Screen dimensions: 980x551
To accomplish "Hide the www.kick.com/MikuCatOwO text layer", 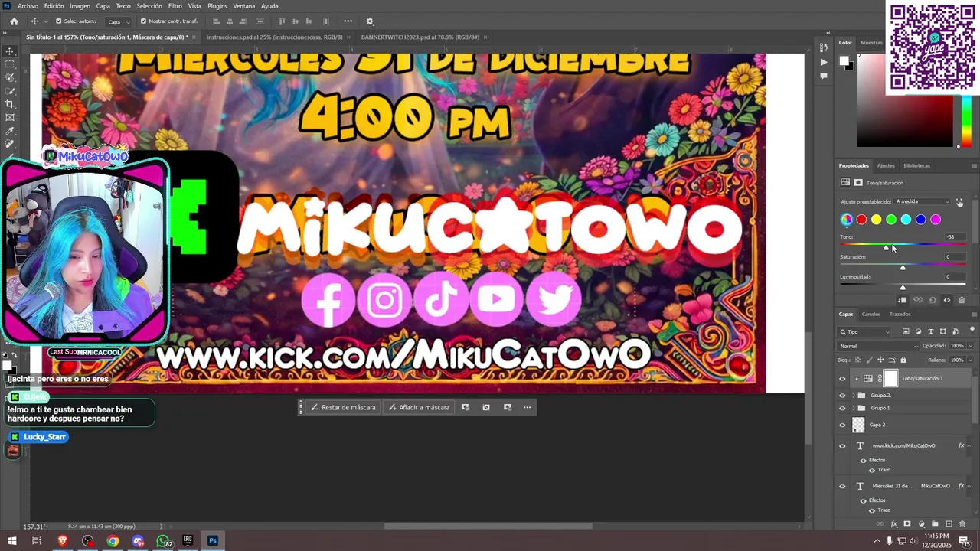I will coord(842,445).
